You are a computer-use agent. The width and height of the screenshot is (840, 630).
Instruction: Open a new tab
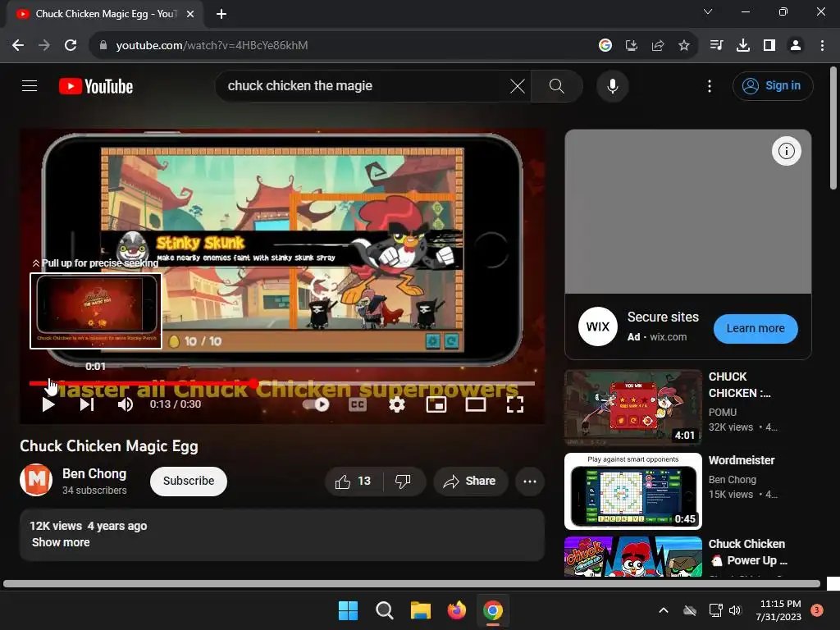pyautogui.click(x=221, y=14)
